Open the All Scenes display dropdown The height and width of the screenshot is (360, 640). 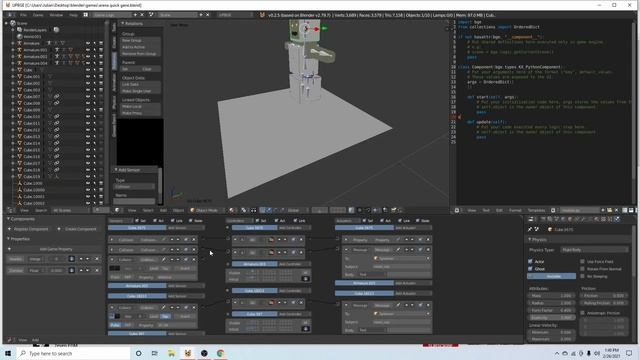point(70,210)
